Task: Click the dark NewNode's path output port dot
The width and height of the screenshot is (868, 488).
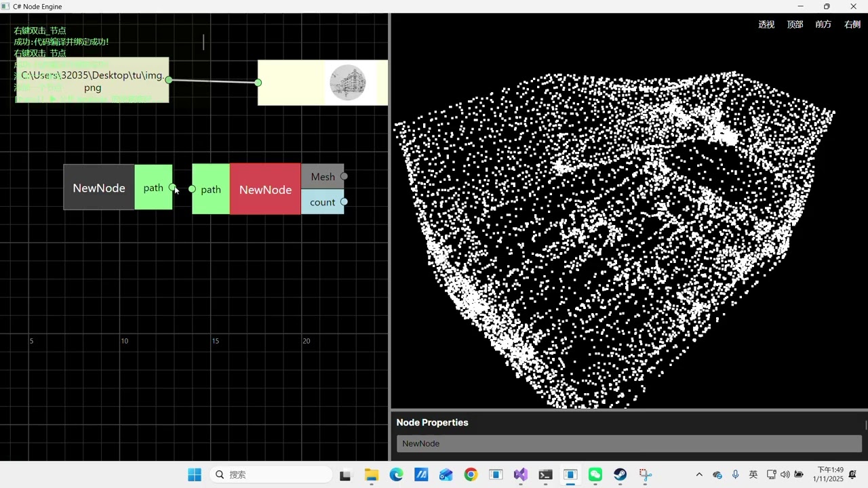Action: pyautogui.click(x=172, y=188)
